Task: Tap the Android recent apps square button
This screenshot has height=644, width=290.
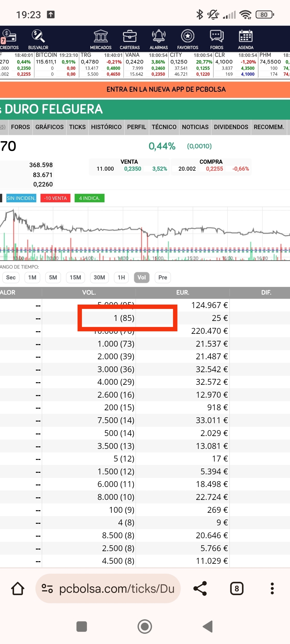Action: point(82,627)
